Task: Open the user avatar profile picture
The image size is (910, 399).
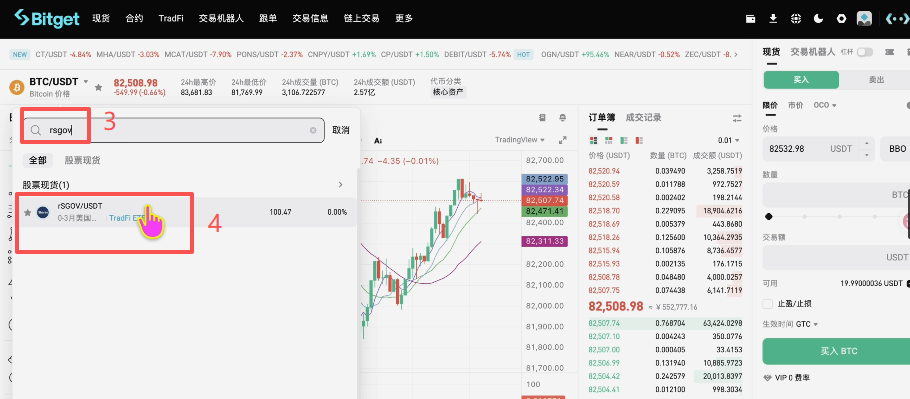Action: 864,19
